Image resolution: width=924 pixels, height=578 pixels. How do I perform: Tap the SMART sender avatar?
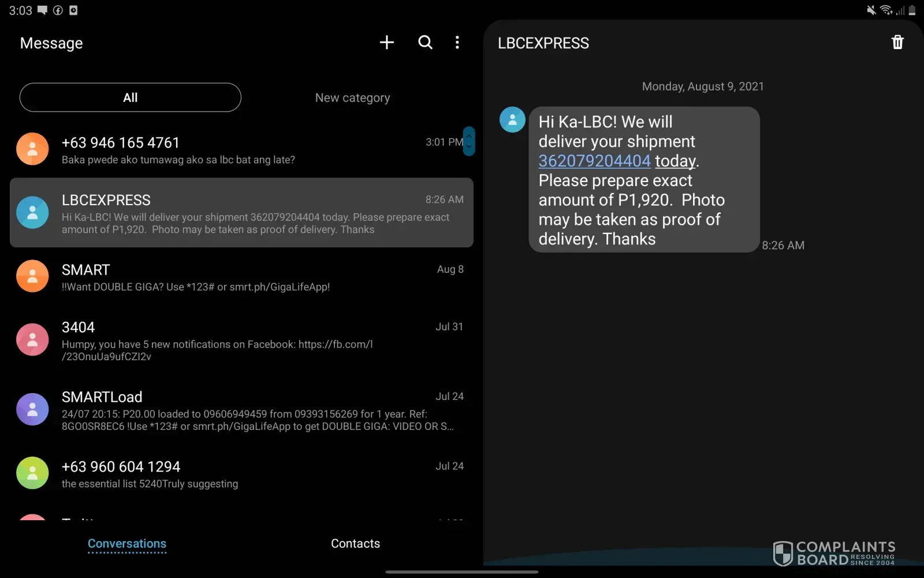pyautogui.click(x=32, y=276)
